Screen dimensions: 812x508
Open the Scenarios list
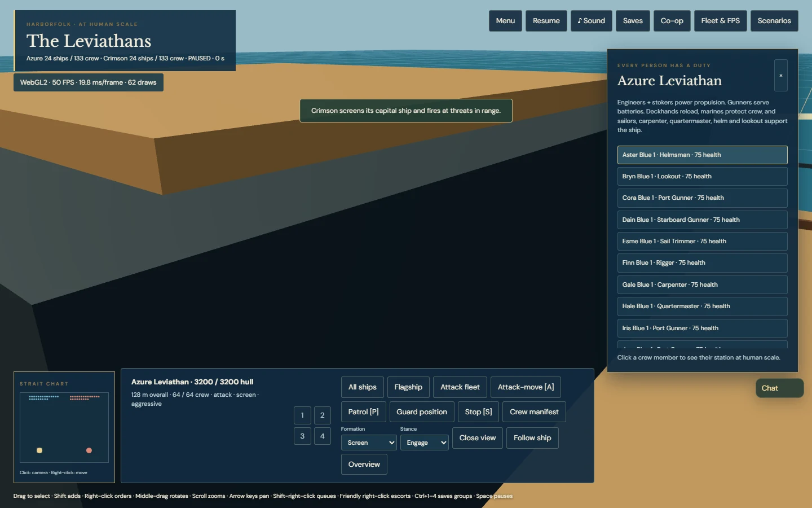click(774, 21)
